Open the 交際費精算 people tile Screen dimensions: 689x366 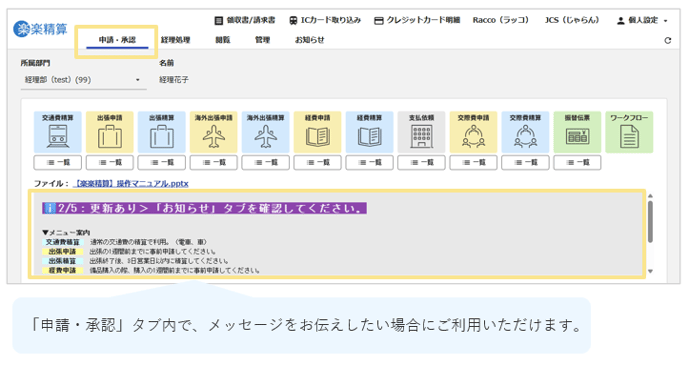(x=525, y=132)
